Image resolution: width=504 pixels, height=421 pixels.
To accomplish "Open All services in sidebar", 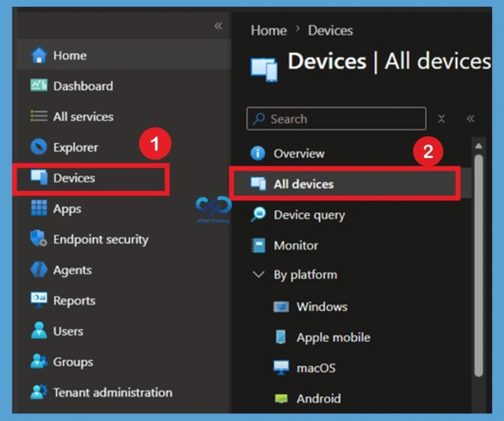I will [124, 116].
